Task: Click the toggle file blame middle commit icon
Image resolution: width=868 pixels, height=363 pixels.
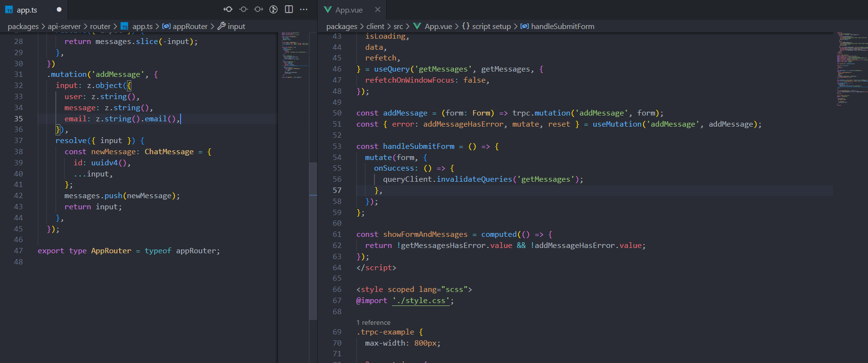Action: (243, 9)
